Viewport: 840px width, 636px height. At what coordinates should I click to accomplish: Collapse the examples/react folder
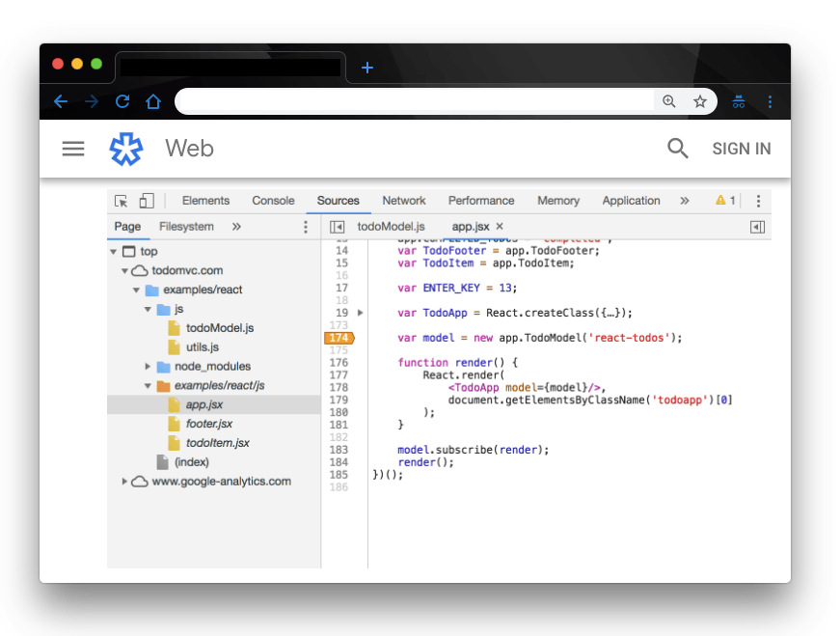[x=136, y=290]
